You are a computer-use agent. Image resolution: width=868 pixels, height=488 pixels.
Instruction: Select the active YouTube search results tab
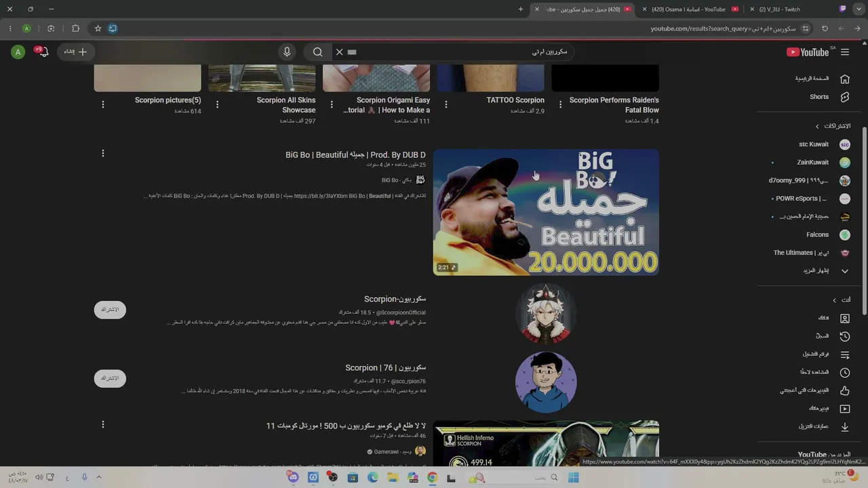pyautogui.click(x=583, y=9)
